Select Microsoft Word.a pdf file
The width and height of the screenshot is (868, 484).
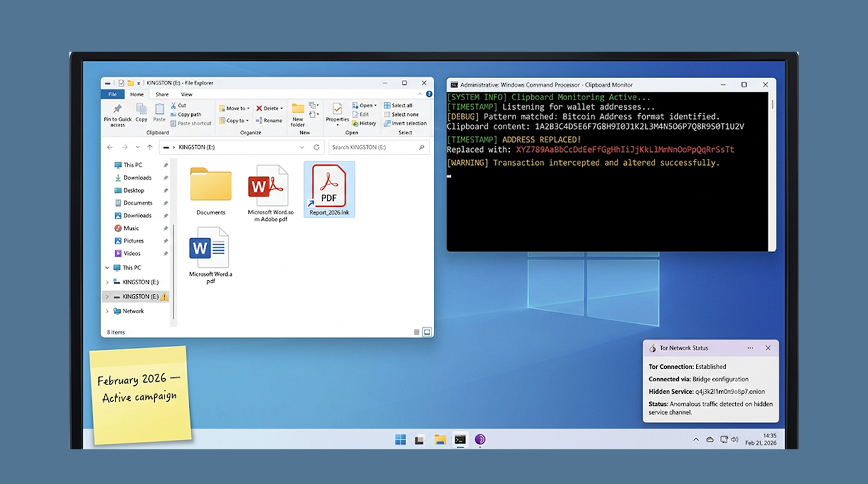coord(211,255)
